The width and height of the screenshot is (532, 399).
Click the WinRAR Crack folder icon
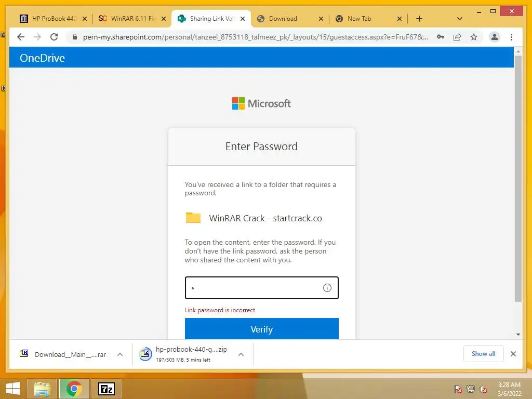pyautogui.click(x=193, y=218)
